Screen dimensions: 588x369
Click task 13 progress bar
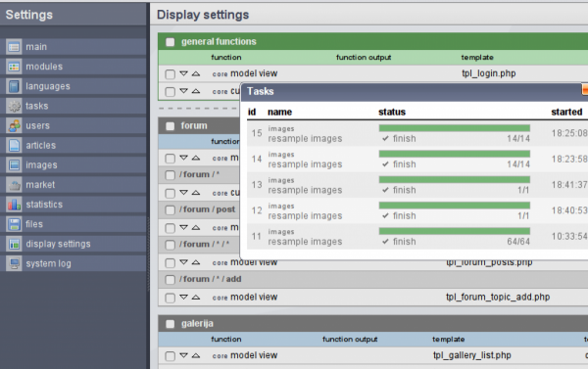coord(455,180)
